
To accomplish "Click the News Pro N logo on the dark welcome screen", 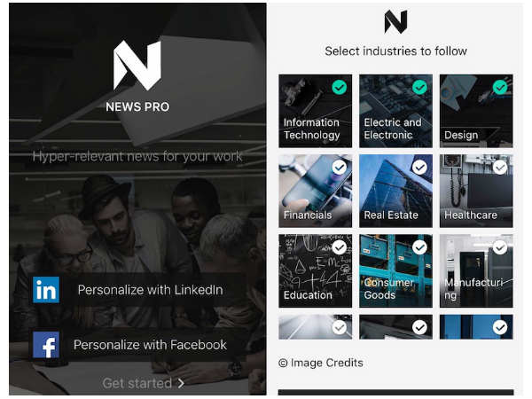I will 137,66.
